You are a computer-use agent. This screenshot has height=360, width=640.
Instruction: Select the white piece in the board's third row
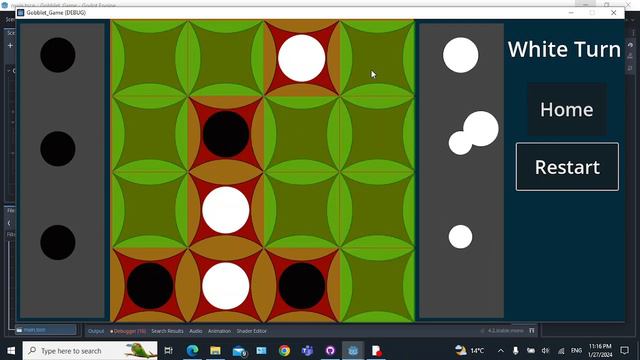226,210
